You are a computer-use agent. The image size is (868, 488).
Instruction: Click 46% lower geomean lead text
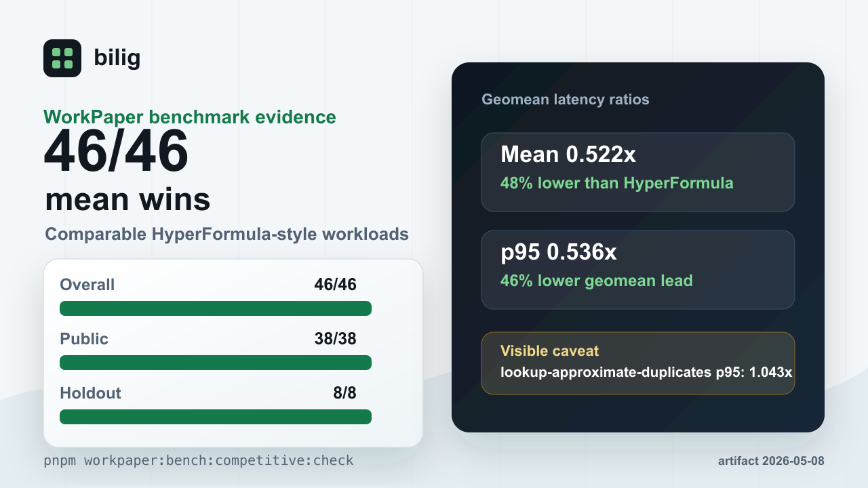597,281
